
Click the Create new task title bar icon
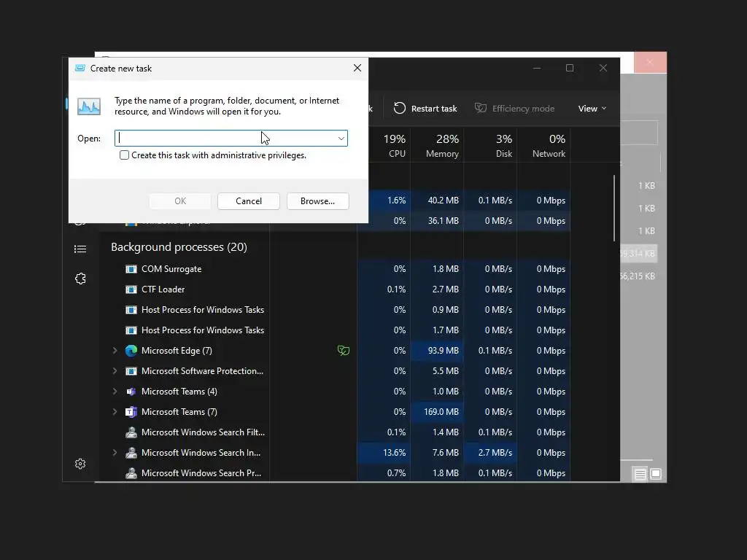pyautogui.click(x=80, y=68)
